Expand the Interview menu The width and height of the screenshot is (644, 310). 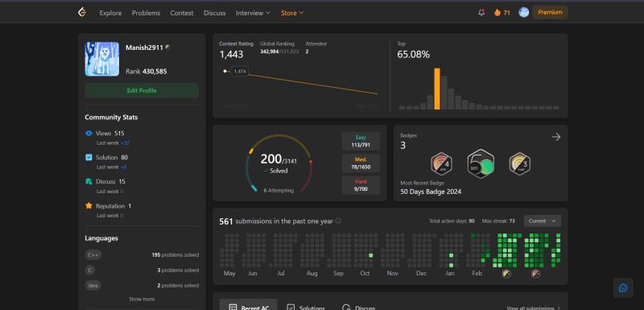coord(253,13)
